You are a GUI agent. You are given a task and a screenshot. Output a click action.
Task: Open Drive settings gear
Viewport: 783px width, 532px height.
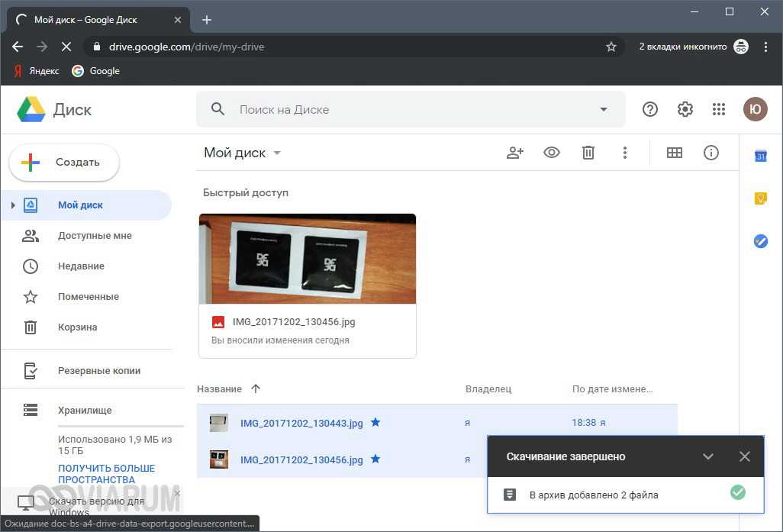pos(685,109)
